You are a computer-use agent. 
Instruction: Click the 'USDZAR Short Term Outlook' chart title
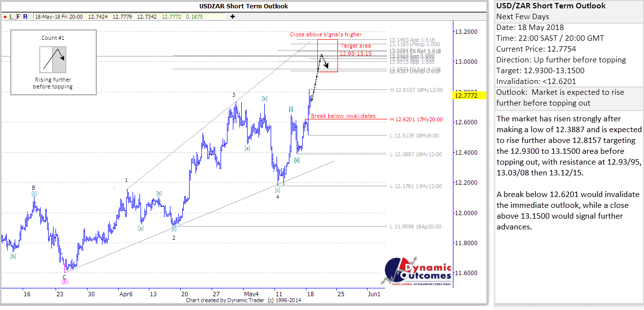(244, 6)
